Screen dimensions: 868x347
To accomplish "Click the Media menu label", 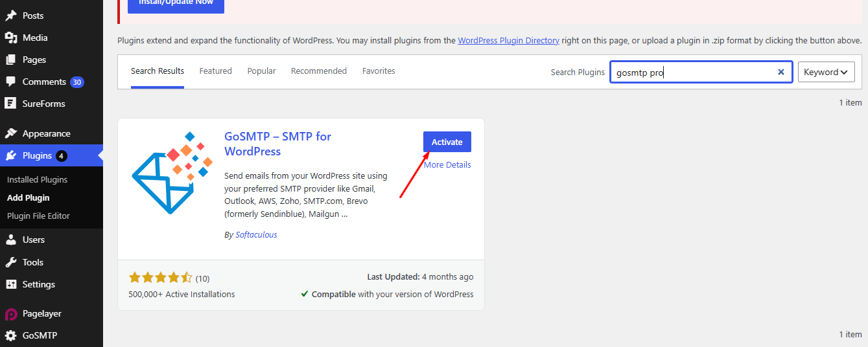I will 35,38.
